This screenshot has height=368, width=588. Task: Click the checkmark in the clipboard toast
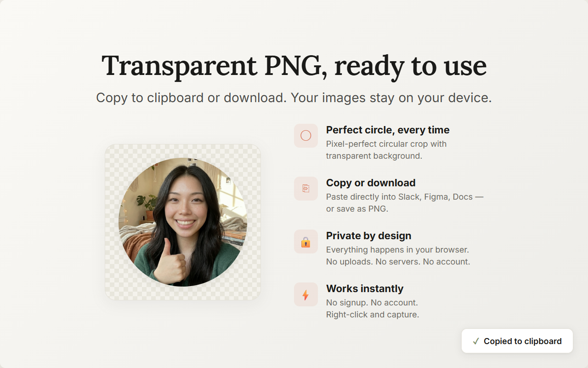[476, 341]
